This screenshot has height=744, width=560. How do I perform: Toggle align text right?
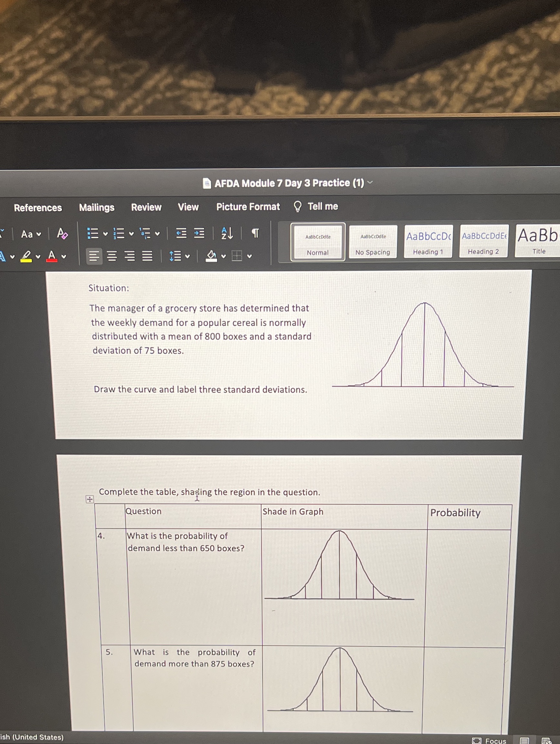coord(130,256)
